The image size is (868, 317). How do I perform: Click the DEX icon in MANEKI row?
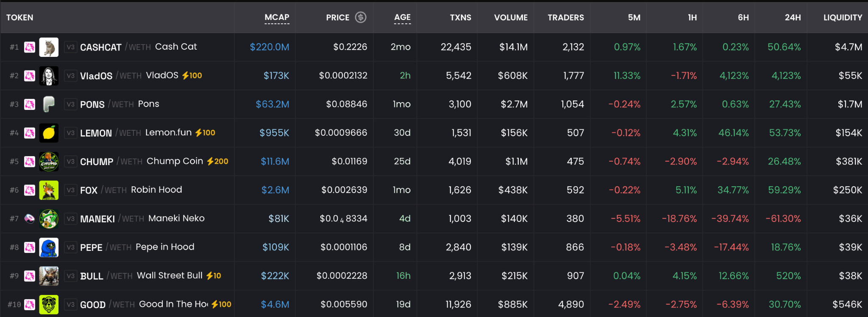pos(29,219)
